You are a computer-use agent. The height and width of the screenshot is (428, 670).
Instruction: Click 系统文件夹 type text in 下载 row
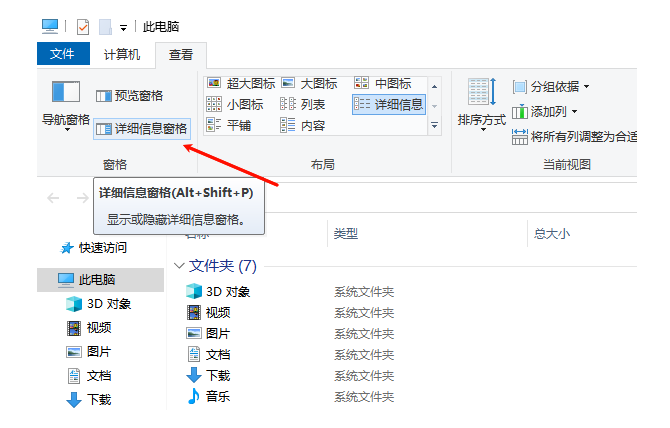click(x=364, y=376)
